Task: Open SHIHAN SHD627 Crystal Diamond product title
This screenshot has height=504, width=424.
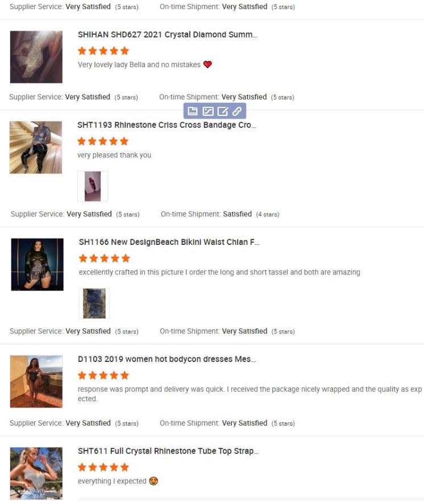Action: tap(168, 35)
